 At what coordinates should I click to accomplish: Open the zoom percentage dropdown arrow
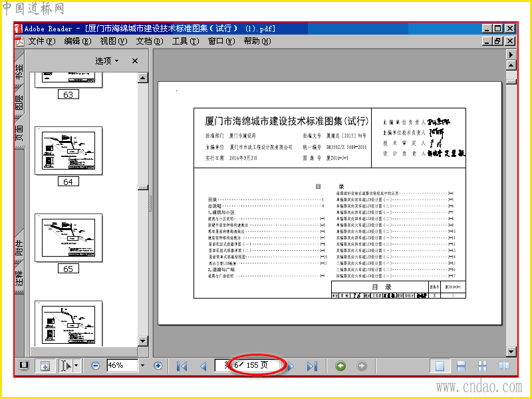(142, 365)
